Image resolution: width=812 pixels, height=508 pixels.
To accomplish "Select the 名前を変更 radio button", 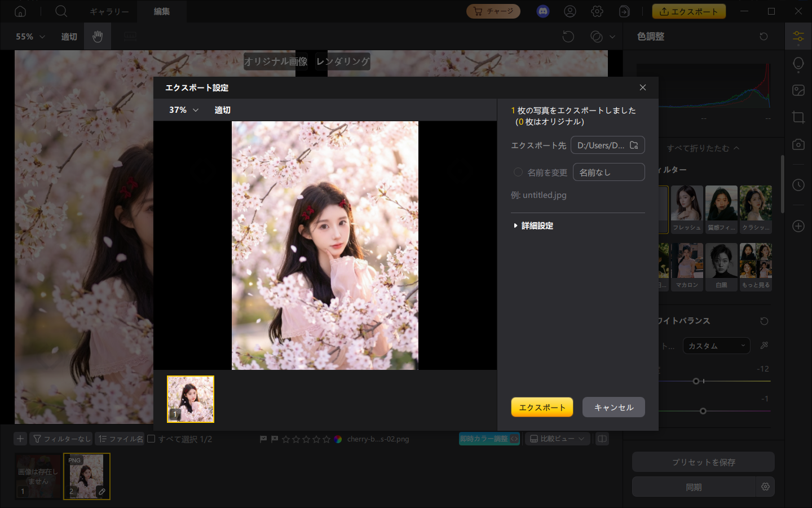I will (x=517, y=172).
